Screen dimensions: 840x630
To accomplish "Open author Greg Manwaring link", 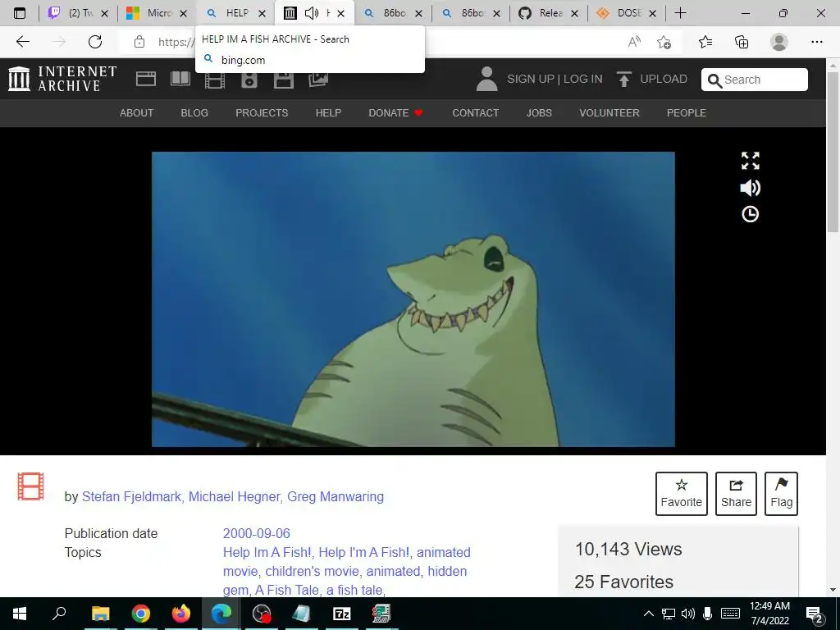I will [336, 496].
